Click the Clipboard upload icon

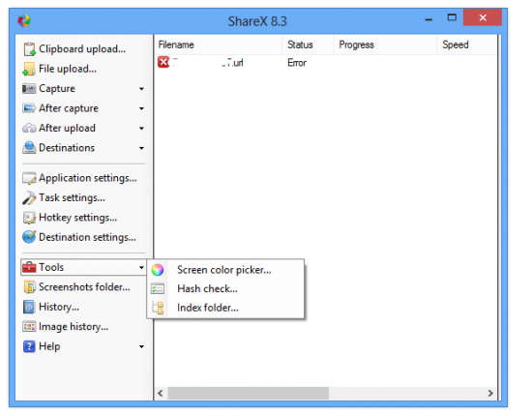point(29,49)
